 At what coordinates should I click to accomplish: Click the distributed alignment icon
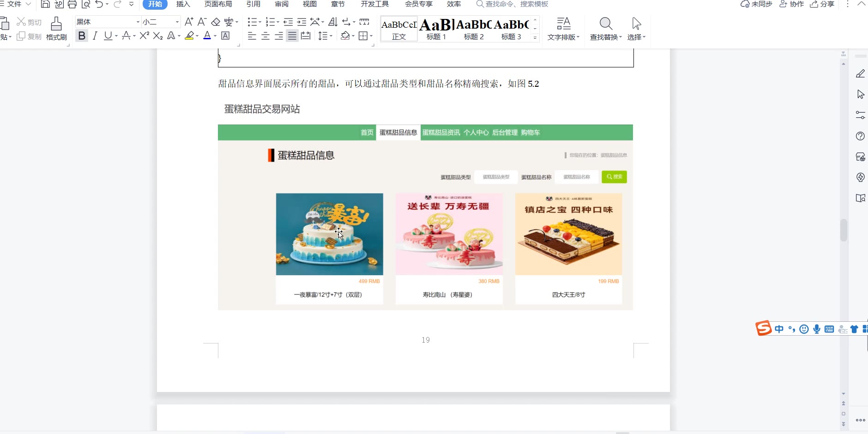click(x=306, y=36)
